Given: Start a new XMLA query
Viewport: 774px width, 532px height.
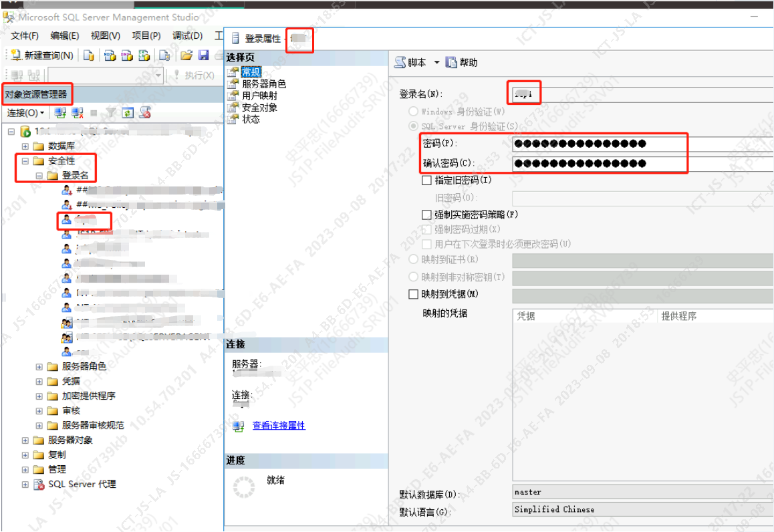Looking at the screenshot, I should (144, 55).
